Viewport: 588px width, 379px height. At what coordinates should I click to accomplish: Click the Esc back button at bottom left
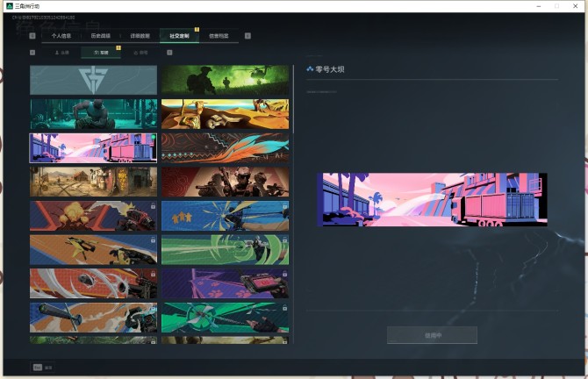click(43, 368)
